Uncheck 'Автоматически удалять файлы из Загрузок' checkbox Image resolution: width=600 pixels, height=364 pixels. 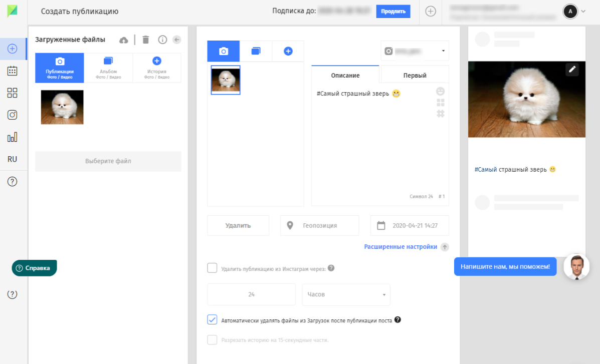click(x=212, y=319)
